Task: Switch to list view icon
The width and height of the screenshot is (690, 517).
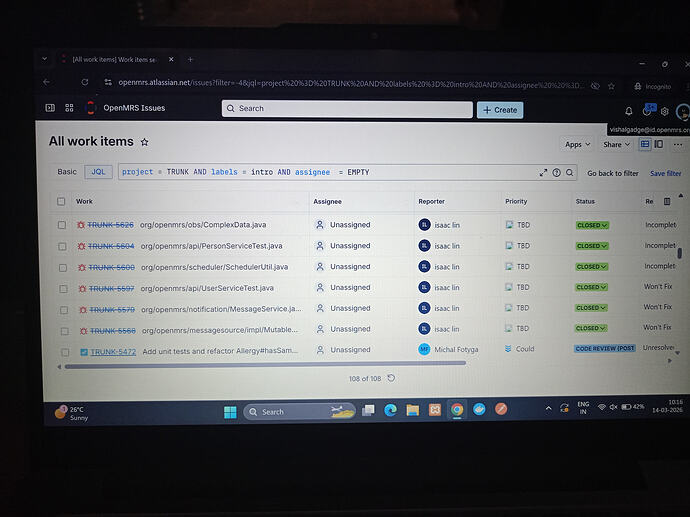Action: point(645,144)
